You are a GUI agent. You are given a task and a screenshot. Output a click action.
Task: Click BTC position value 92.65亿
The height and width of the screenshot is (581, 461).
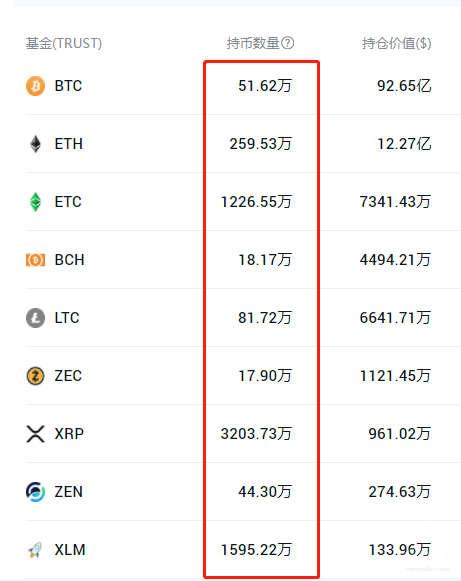click(x=404, y=86)
